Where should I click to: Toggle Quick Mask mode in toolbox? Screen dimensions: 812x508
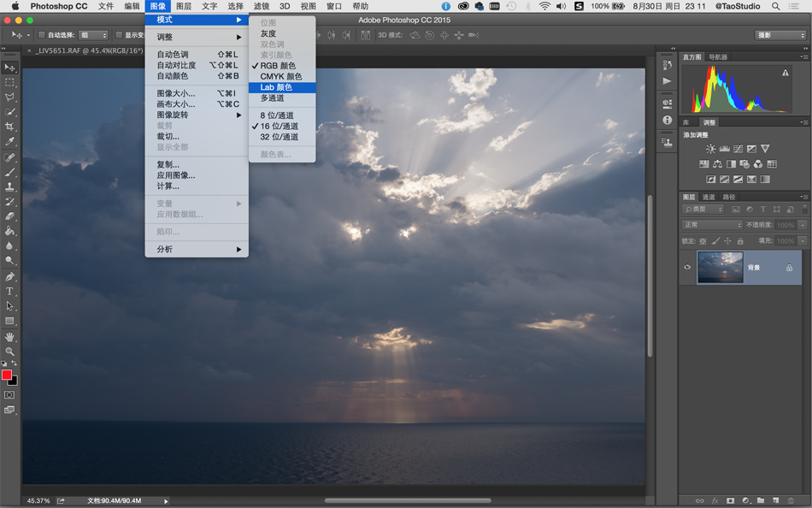pyautogui.click(x=9, y=395)
